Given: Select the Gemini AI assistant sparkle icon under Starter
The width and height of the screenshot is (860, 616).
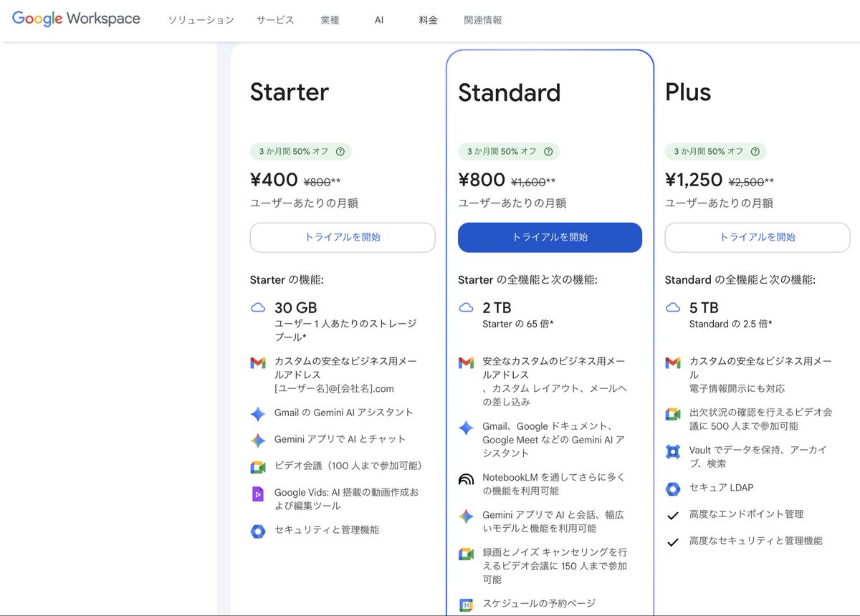Looking at the screenshot, I should (258, 414).
